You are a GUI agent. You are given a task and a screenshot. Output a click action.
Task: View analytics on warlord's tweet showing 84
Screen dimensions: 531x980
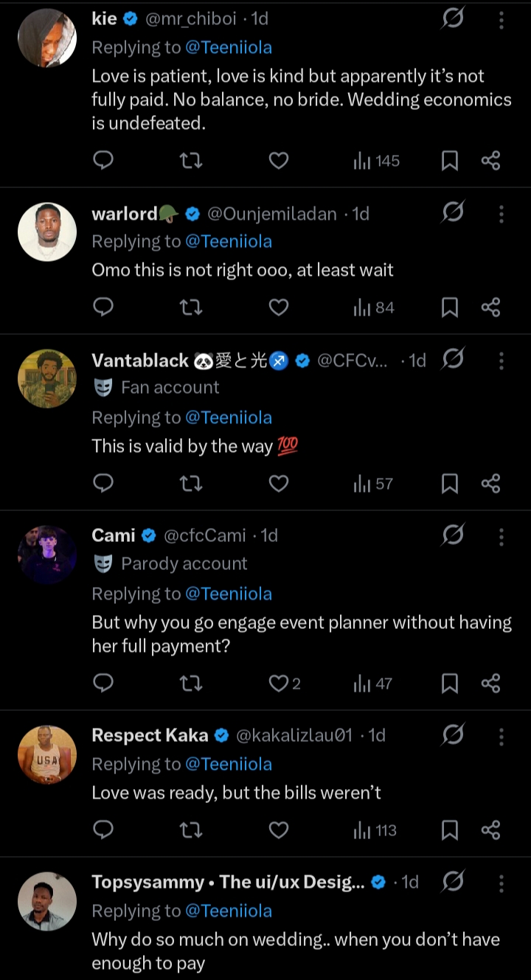pyautogui.click(x=374, y=307)
